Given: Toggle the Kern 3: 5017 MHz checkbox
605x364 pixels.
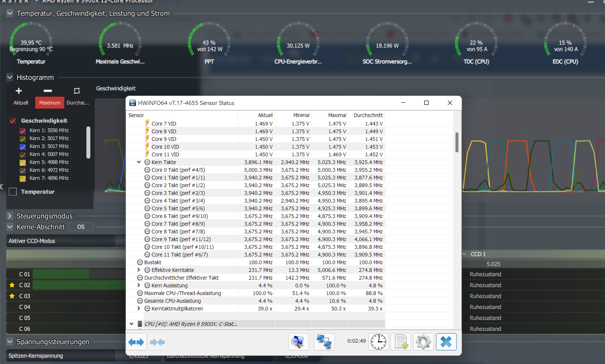Looking at the screenshot, I should [22, 146].
